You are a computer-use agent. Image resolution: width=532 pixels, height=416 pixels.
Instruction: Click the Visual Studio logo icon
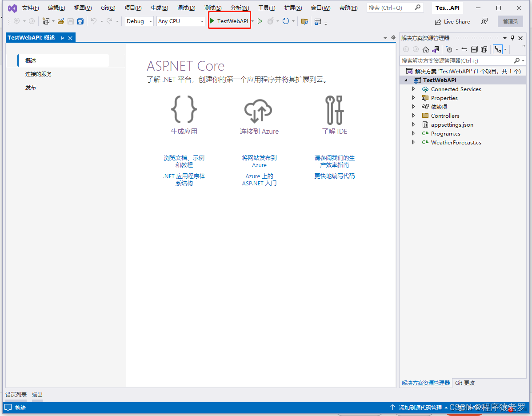(x=12, y=8)
